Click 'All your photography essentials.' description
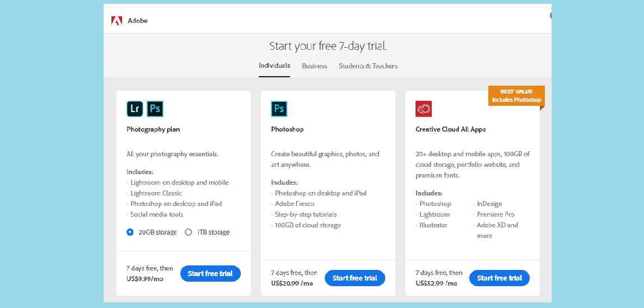 [x=172, y=155]
